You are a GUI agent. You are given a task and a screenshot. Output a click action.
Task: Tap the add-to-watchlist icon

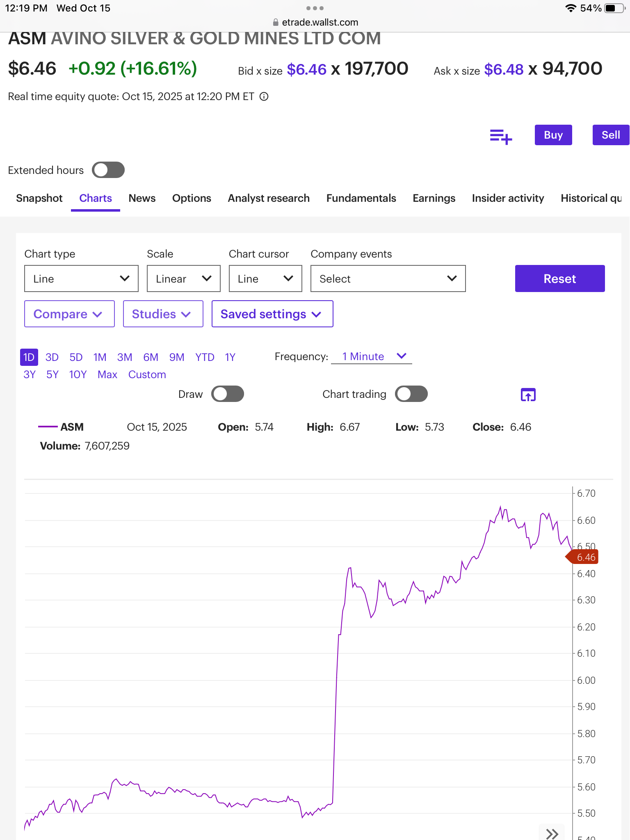coord(501,136)
